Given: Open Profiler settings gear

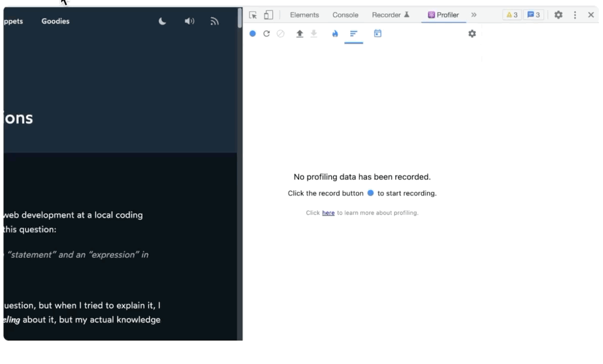Looking at the screenshot, I should pyautogui.click(x=472, y=33).
